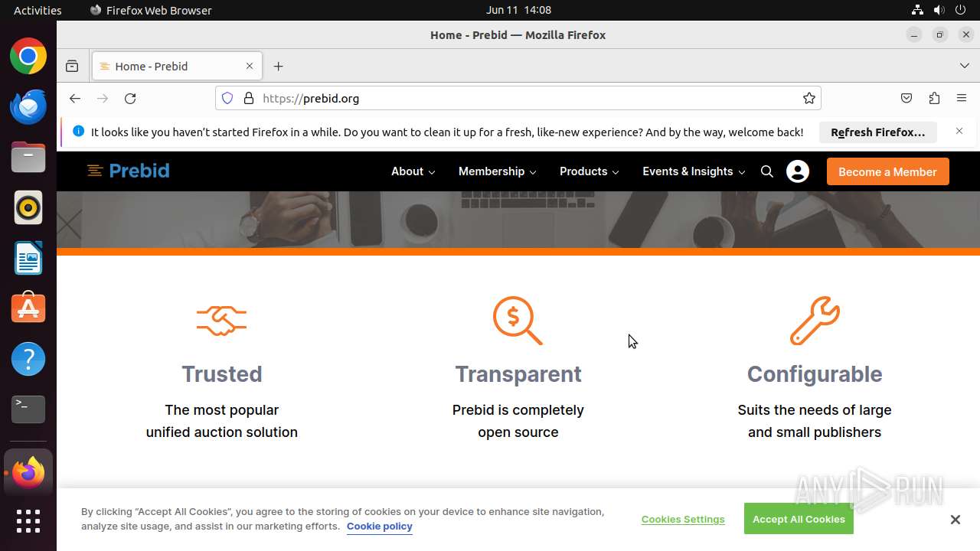
Task: List all tabs dropdown arrow
Action: (964, 66)
